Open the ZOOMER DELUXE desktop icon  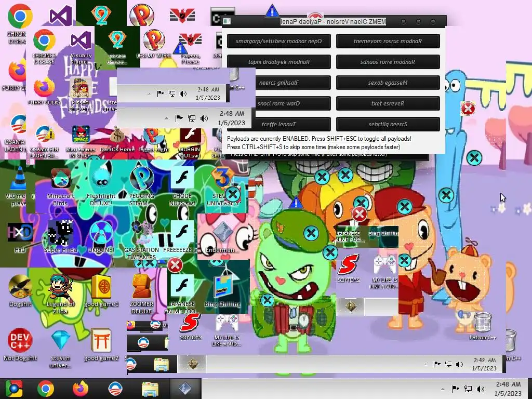(141, 294)
